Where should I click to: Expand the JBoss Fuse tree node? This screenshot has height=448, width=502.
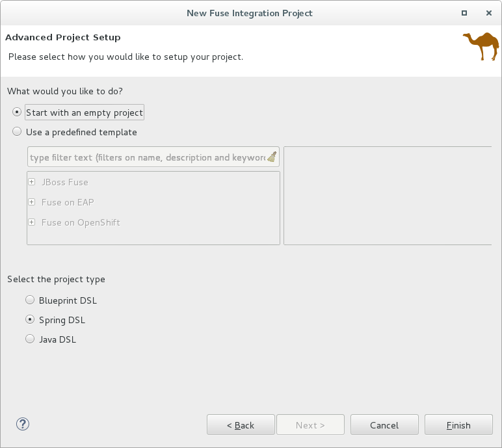click(32, 182)
